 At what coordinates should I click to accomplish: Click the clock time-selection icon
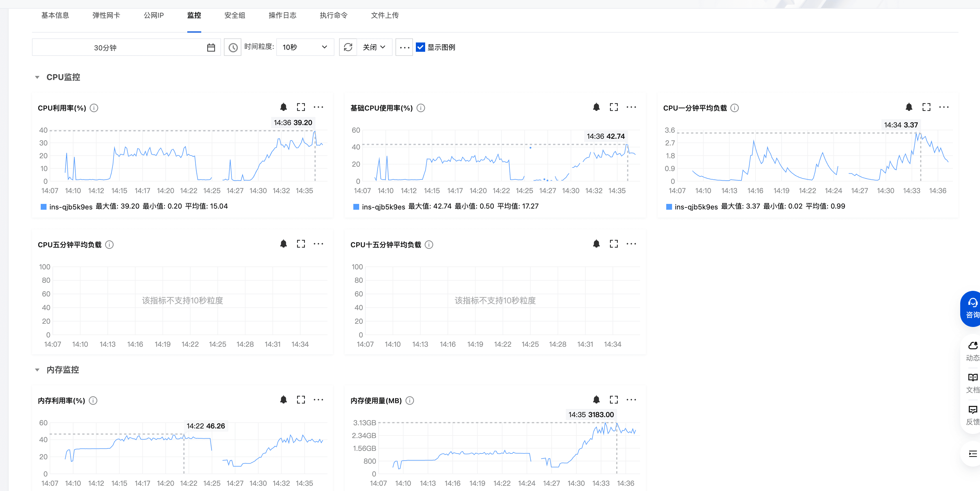coord(233,48)
